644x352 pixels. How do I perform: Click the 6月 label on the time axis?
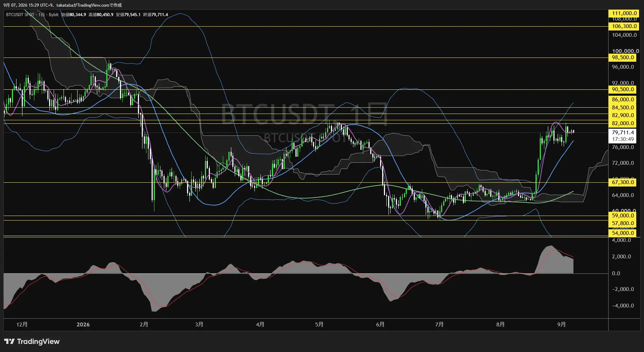point(380,325)
